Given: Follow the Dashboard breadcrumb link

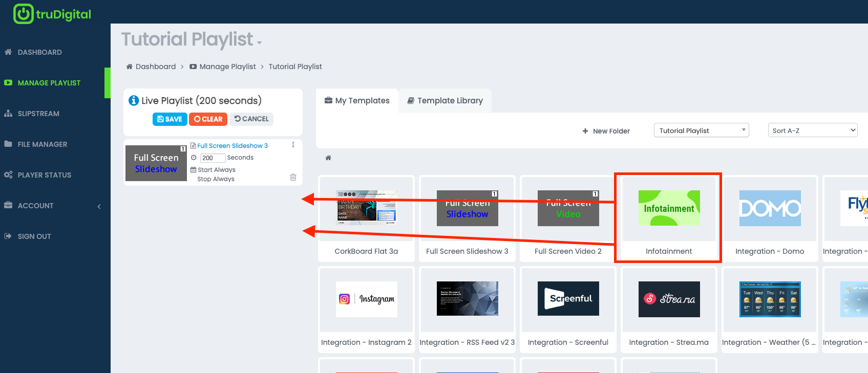Looking at the screenshot, I should (156, 67).
